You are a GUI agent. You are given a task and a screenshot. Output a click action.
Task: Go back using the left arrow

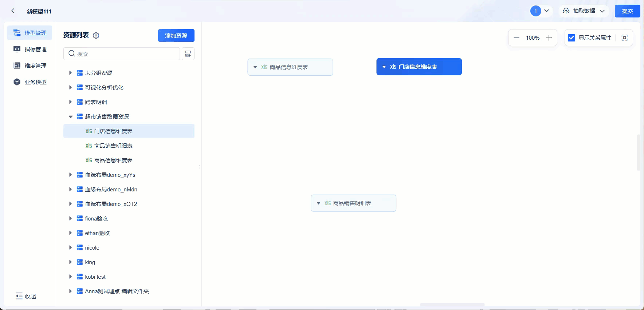pos(13,11)
